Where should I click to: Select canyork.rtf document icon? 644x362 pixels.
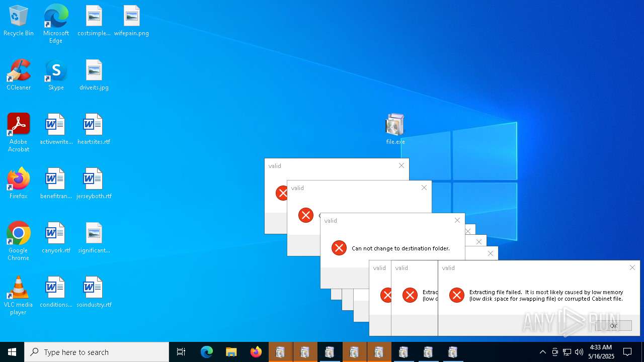56,238
